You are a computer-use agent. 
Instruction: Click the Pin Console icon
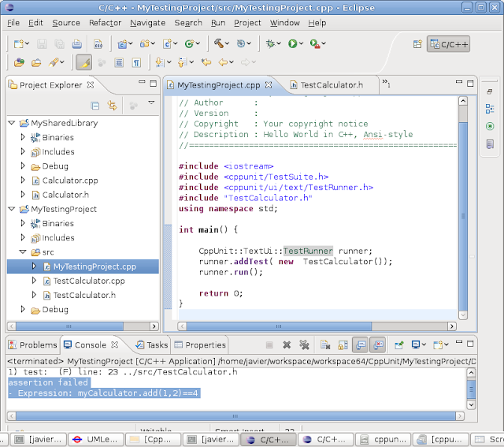pos(399,345)
